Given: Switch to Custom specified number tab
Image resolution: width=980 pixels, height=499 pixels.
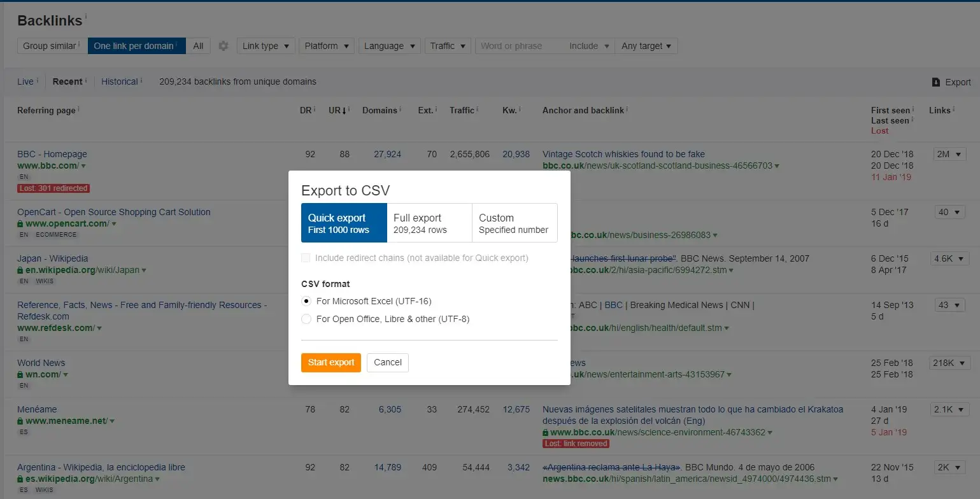Looking at the screenshot, I should [x=515, y=223].
